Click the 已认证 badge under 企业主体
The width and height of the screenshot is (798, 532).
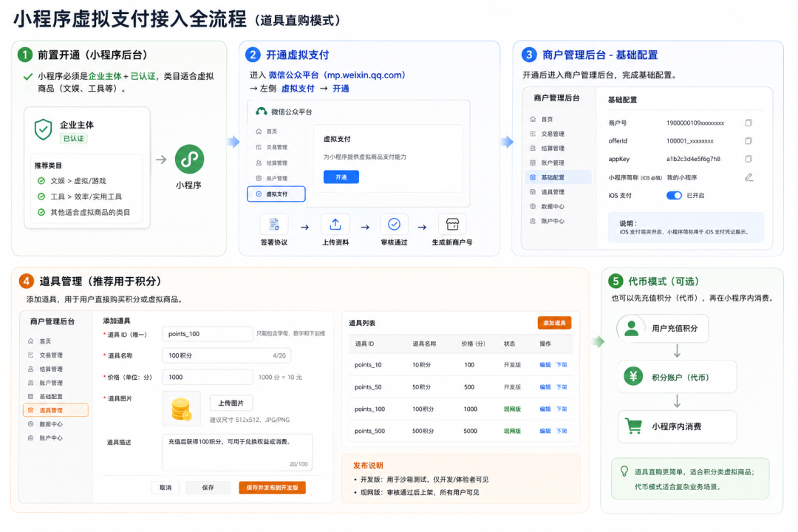(74, 138)
